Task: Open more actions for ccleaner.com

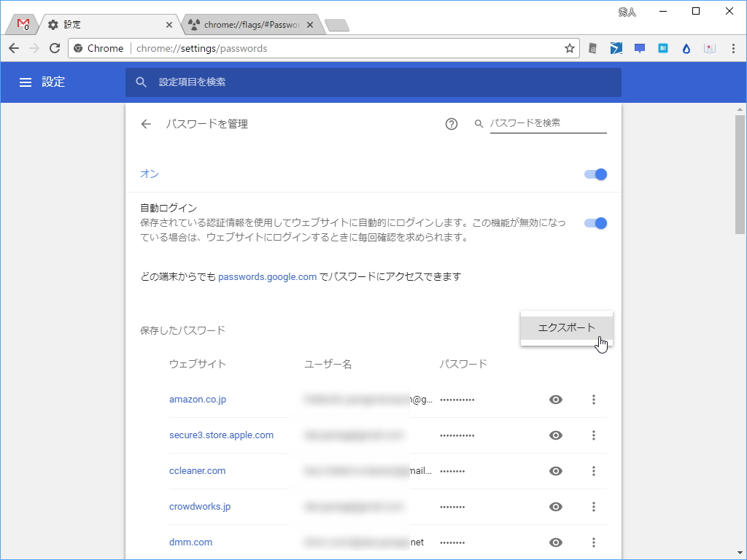Action: 594,471
